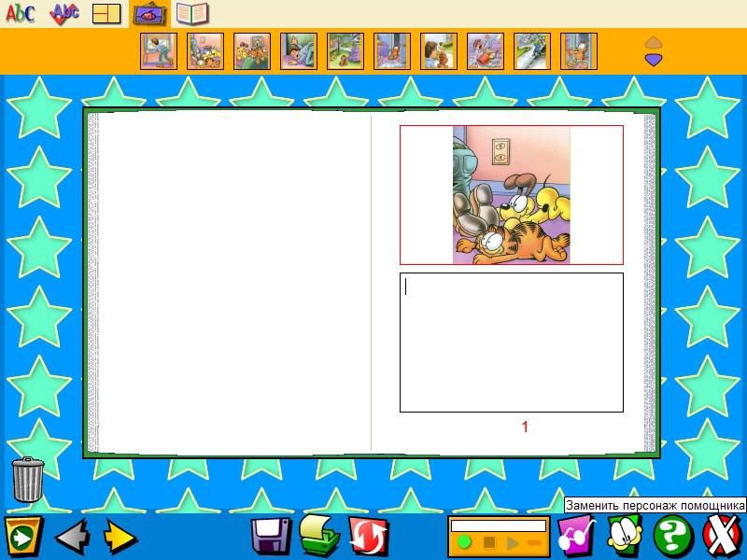Click the trash can icon
Image resolution: width=747 pixels, height=560 pixels.
pos(27,479)
